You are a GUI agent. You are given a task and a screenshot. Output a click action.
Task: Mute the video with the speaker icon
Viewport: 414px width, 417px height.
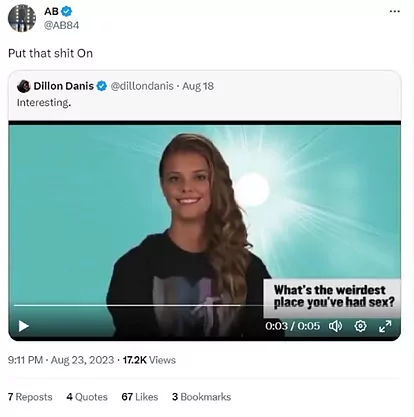[335, 326]
